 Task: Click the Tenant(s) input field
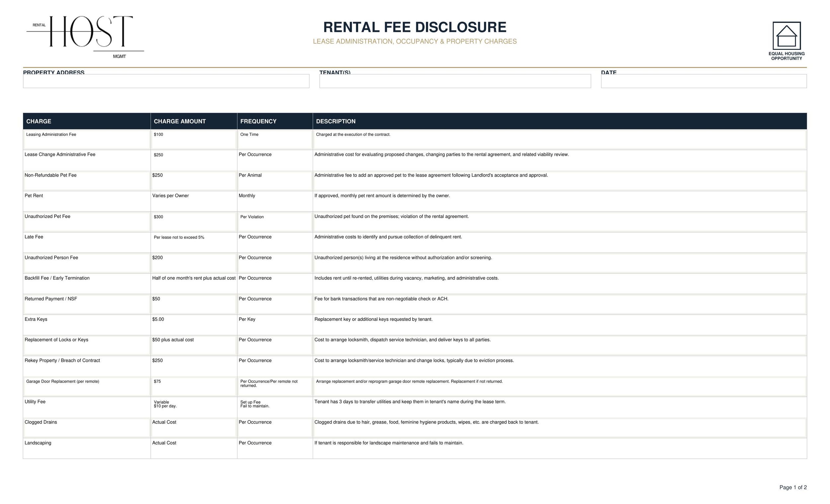[x=455, y=81]
